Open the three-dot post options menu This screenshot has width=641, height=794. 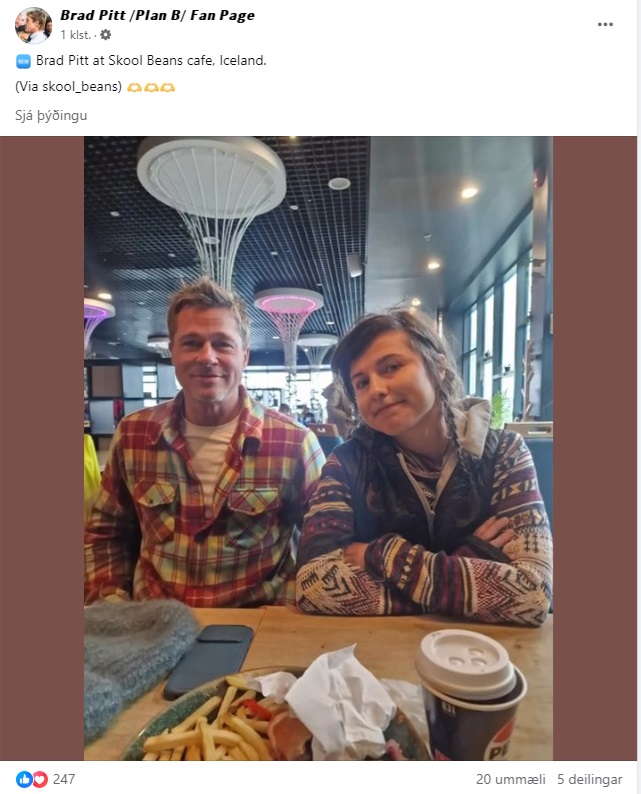605,24
